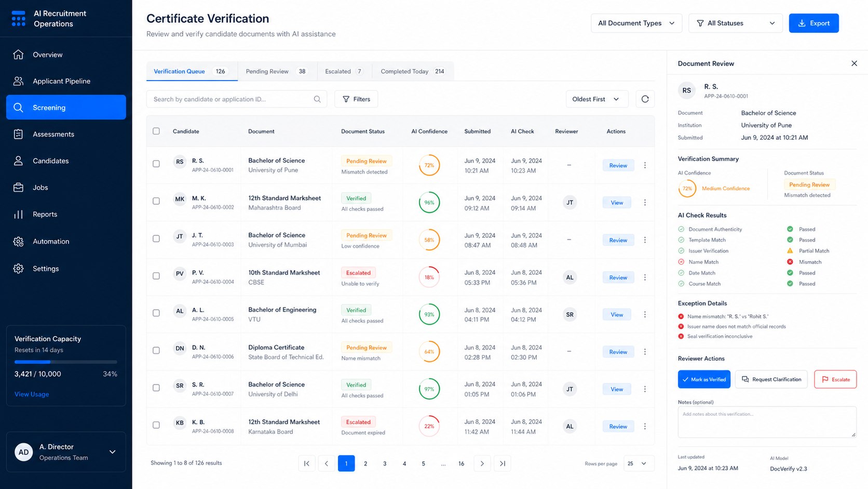Open the Applicant Pipeline people icon
The height and width of the screenshot is (489, 868).
pos(18,81)
